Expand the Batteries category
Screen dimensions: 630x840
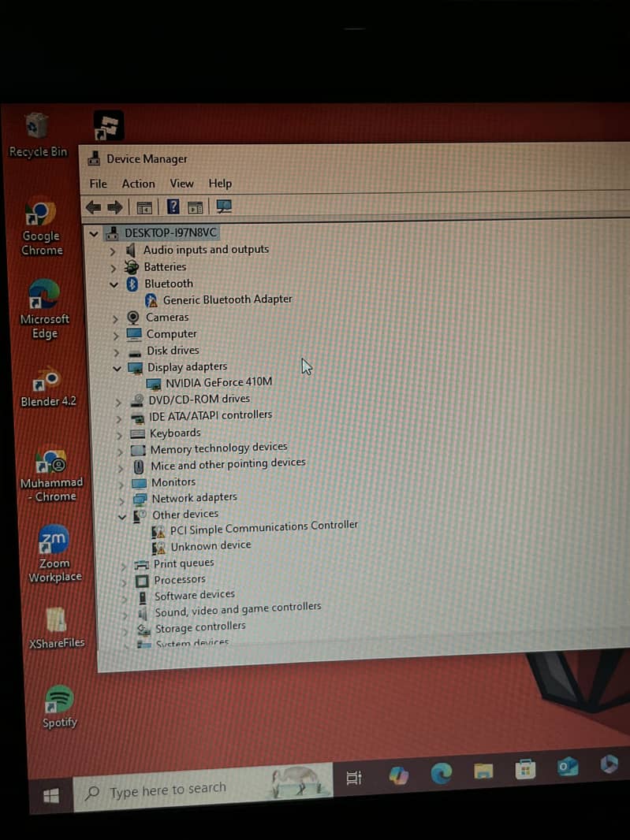[113, 268]
